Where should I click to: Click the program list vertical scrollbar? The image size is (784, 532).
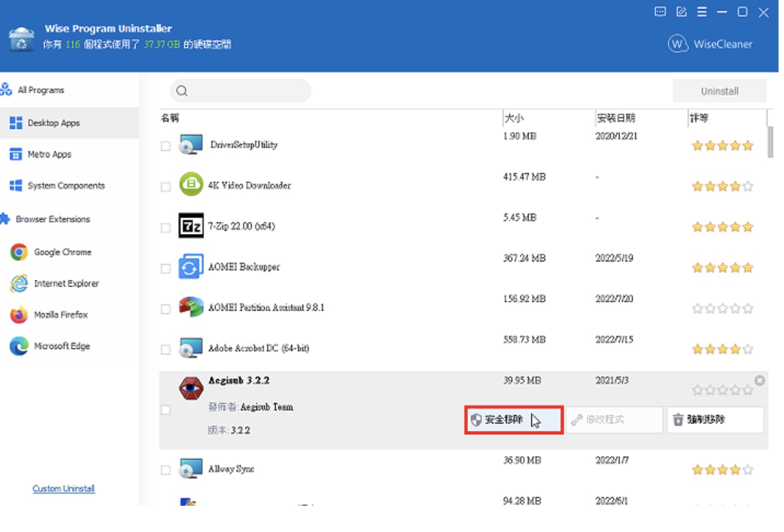point(770,142)
